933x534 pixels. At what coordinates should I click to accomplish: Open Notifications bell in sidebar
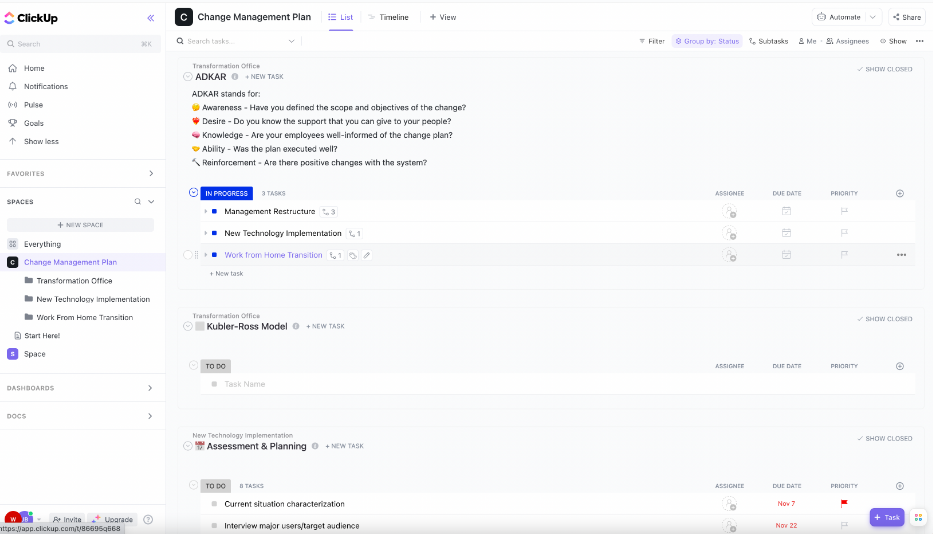tap(12, 86)
